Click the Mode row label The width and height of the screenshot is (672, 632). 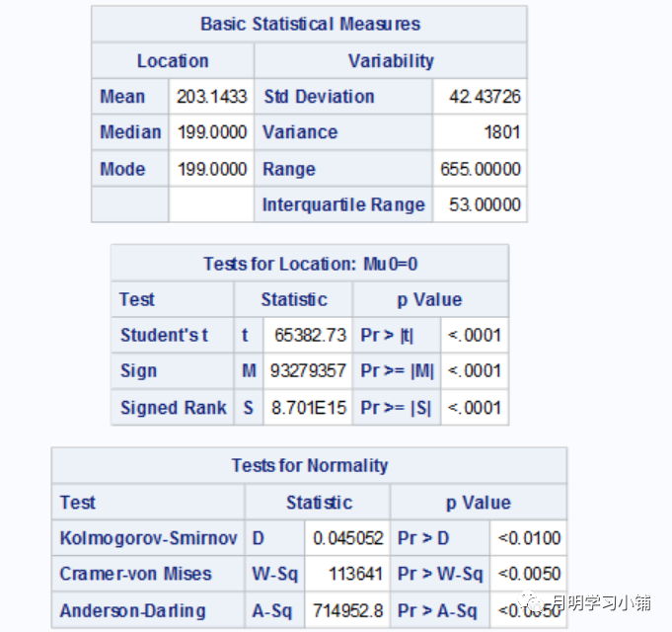point(122,169)
